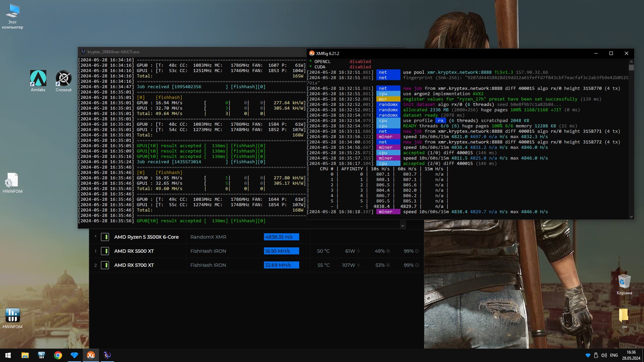Open File Explorer from the taskbar
The width and height of the screenshot is (644, 362).
click(x=25, y=355)
